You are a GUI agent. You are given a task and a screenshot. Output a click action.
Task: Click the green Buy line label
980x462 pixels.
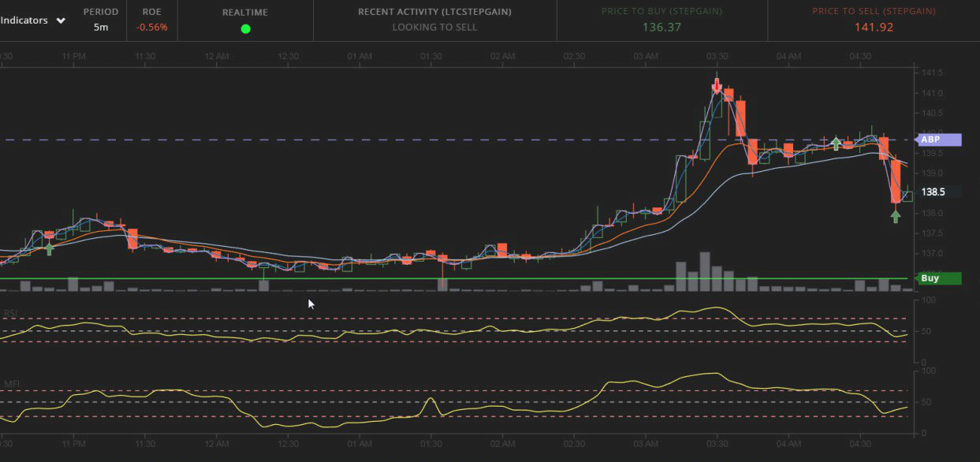(x=937, y=278)
